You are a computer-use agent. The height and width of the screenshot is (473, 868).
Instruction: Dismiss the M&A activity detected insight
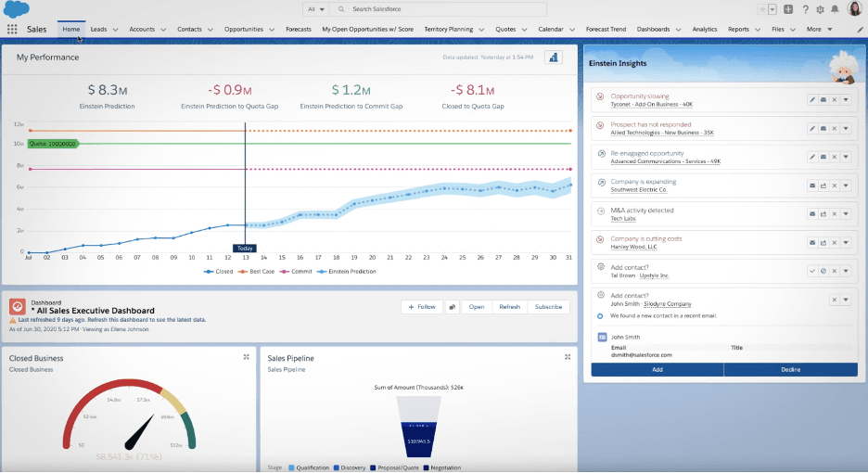(x=834, y=214)
